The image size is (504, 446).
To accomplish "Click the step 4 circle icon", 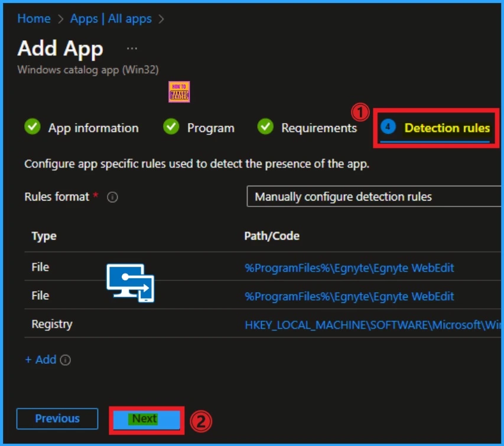I will [x=388, y=127].
